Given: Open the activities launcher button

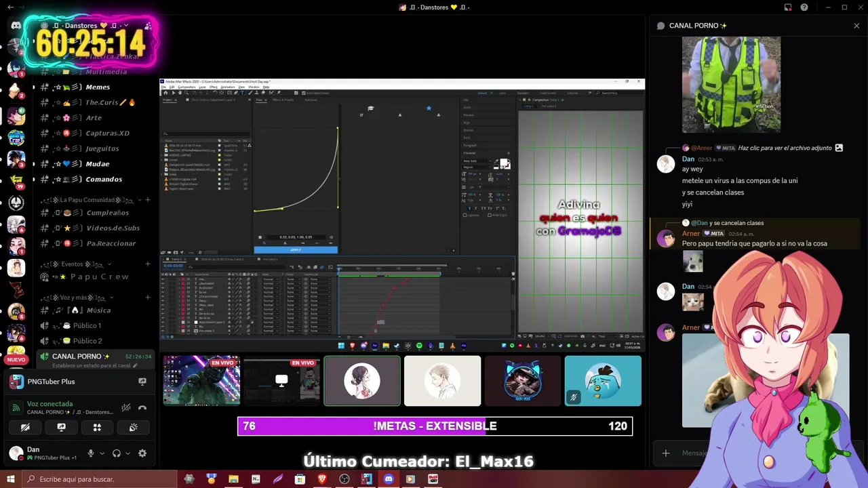Looking at the screenshot, I should (97, 427).
